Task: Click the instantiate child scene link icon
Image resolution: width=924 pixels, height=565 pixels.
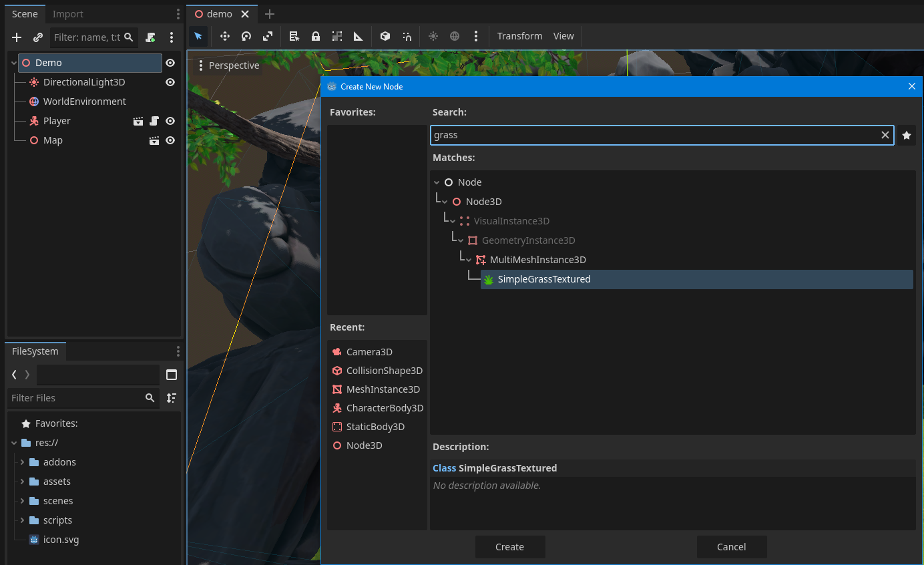Action: tap(38, 37)
